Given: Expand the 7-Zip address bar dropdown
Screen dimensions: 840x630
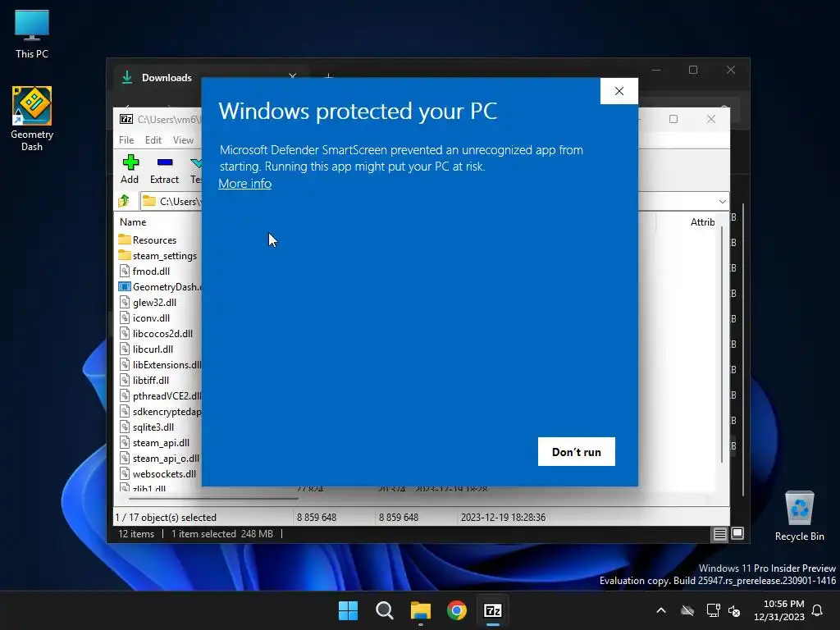Looking at the screenshot, I should click(x=722, y=202).
